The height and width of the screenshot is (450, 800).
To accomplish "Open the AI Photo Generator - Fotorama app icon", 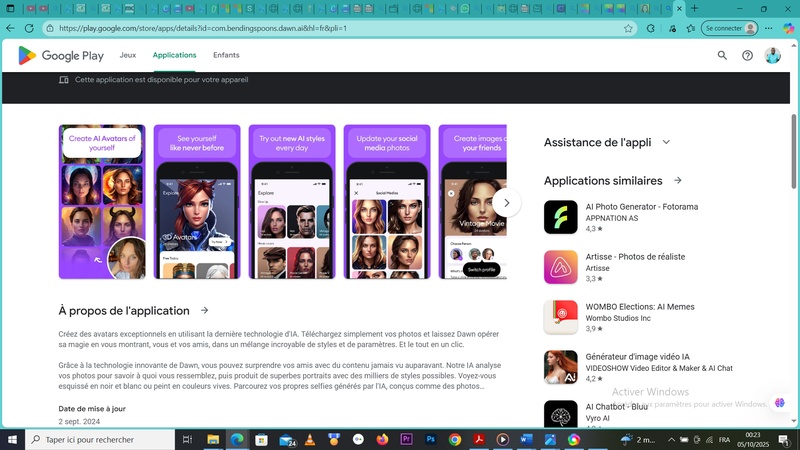I will pos(560,217).
